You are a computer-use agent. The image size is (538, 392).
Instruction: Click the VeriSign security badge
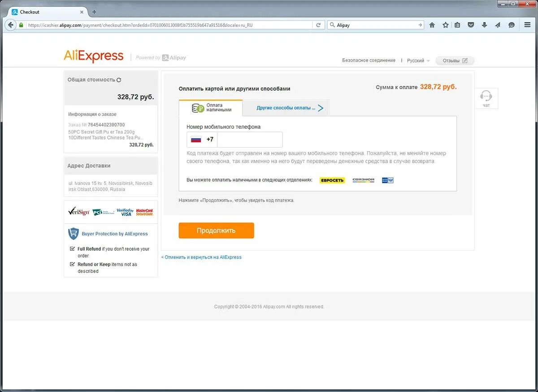pos(79,212)
